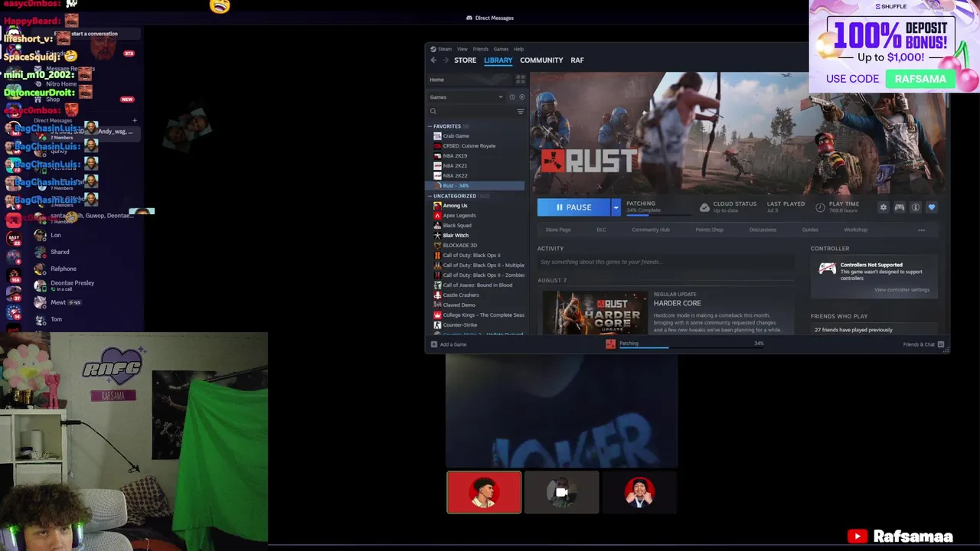The image size is (980, 551).
Task: Switch to collections grid view icon
Action: click(x=521, y=80)
